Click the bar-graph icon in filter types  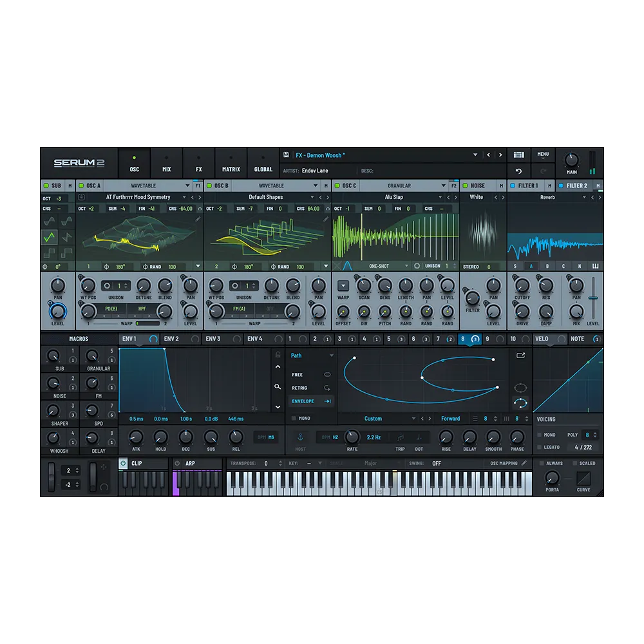coord(595,266)
